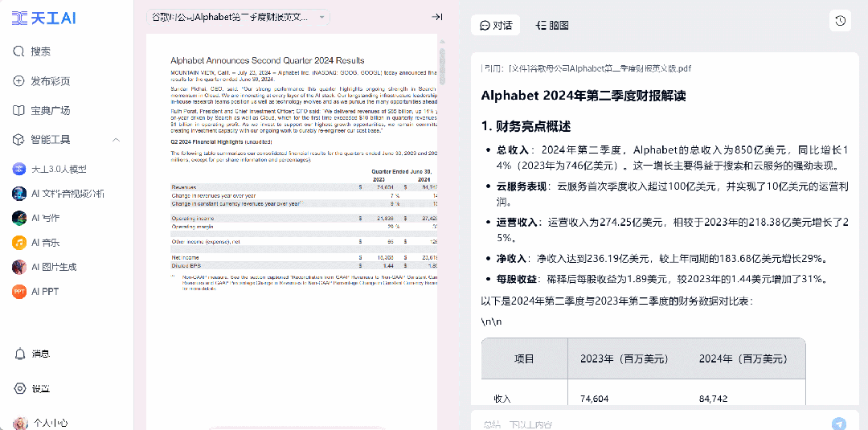The image size is (868, 430).
Task: Collapse the document preview panel
Action: [436, 17]
